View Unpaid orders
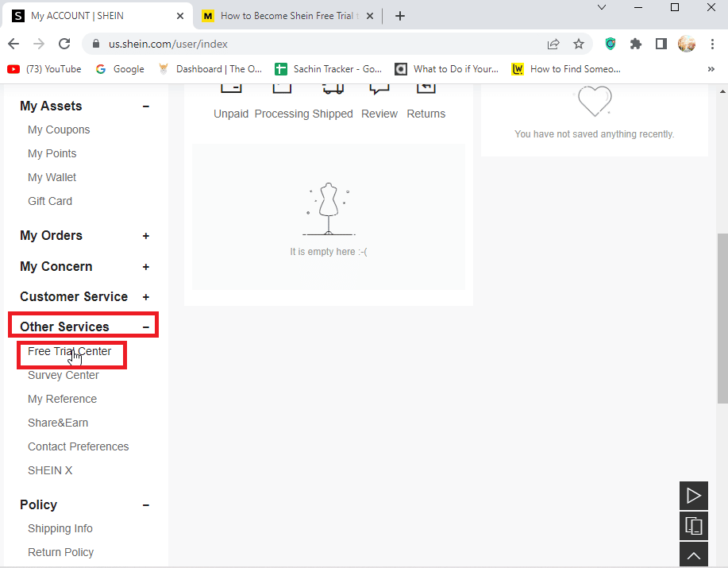The width and height of the screenshot is (728, 568). 231,114
